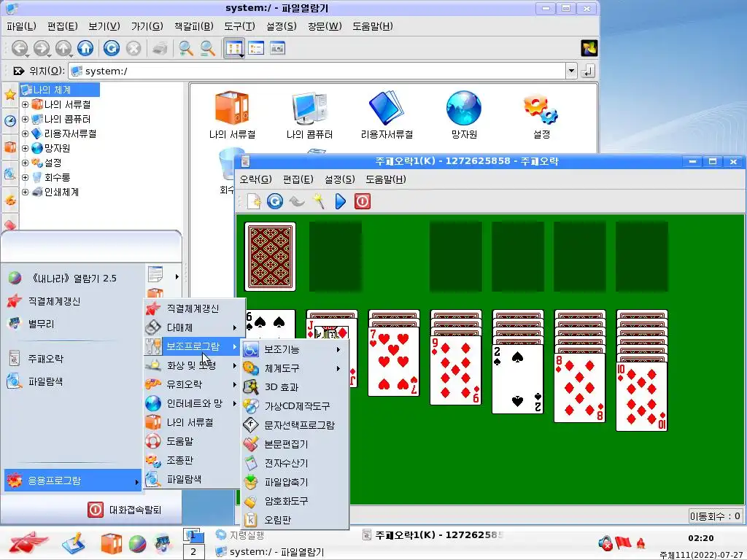Click the blue play demo arrow in solitaire

pos(340,201)
